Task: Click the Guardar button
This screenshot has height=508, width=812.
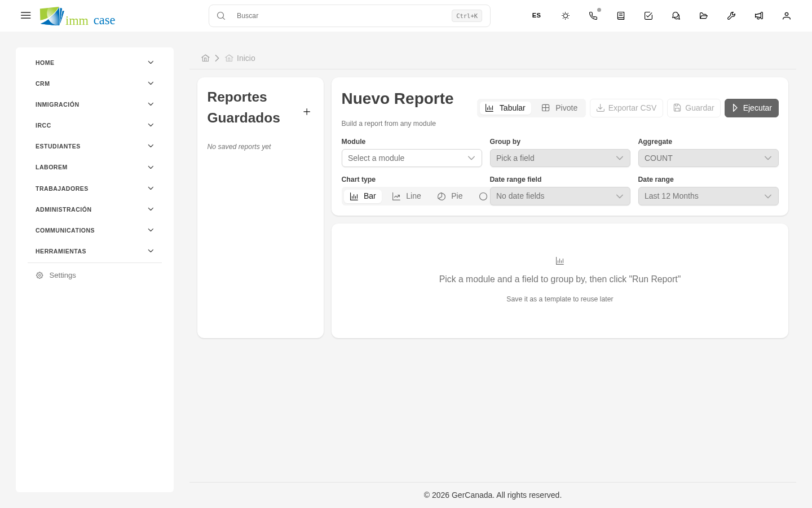Action: point(694,108)
